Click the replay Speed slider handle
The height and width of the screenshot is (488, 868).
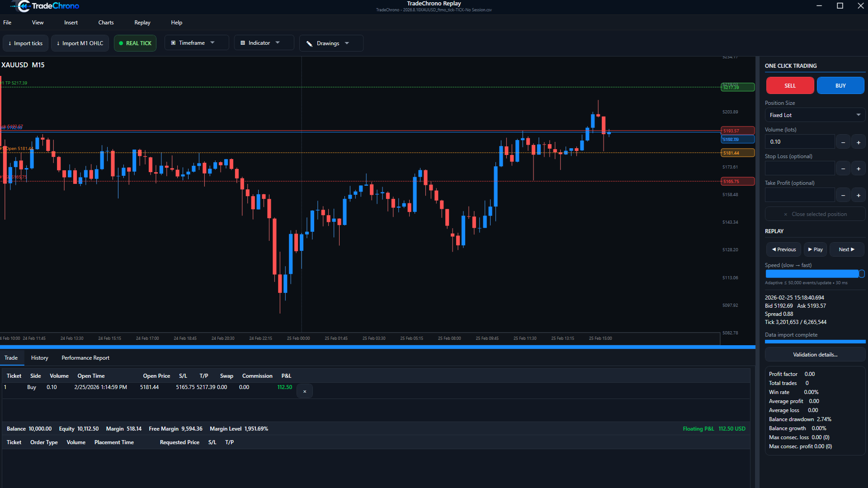coord(862,274)
